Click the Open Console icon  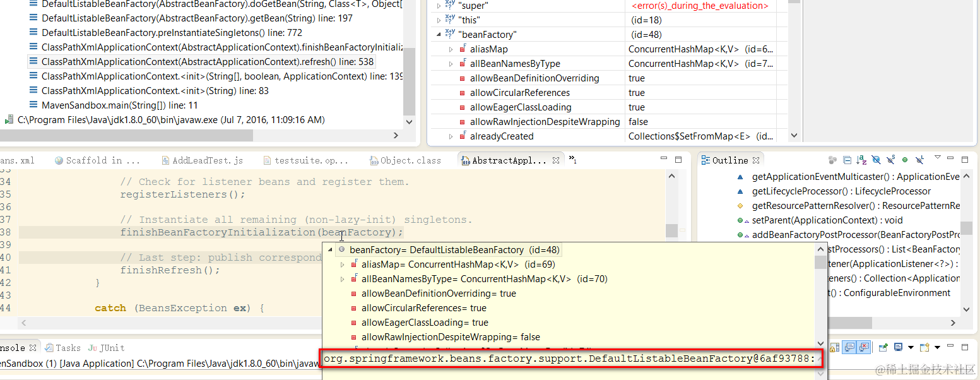(x=924, y=347)
